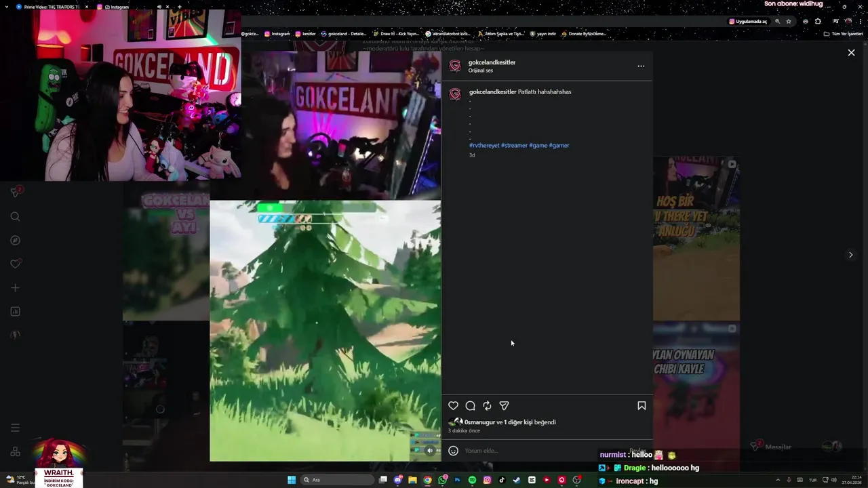Open the #gamer hashtag

click(x=559, y=146)
